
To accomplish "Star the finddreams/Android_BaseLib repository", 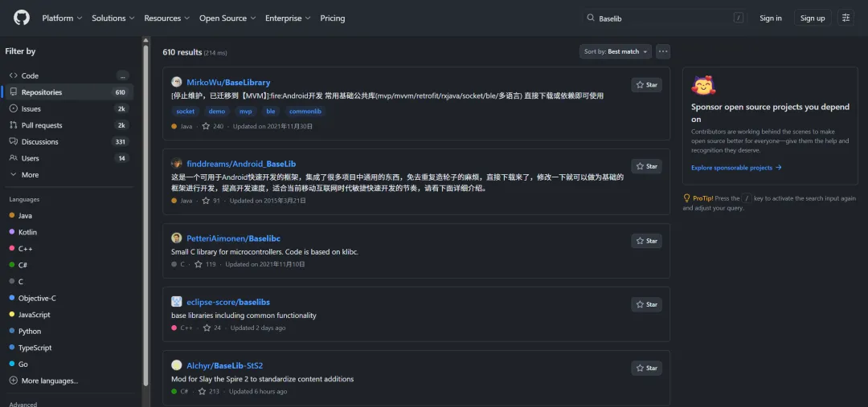I will click(646, 166).
